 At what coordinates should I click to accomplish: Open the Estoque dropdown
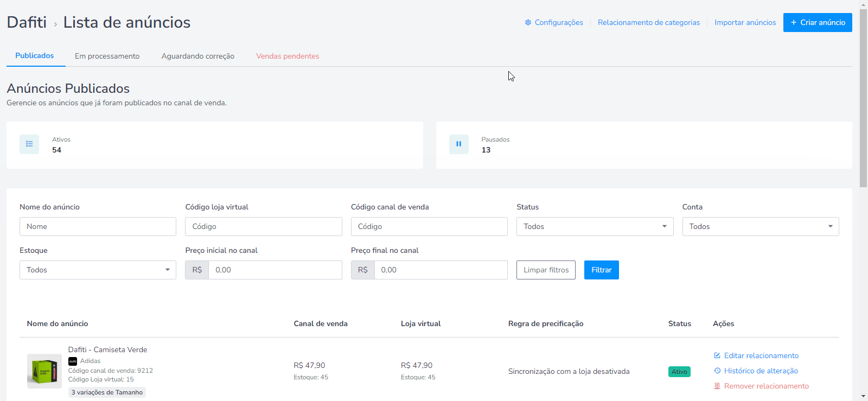pos(98,270)
